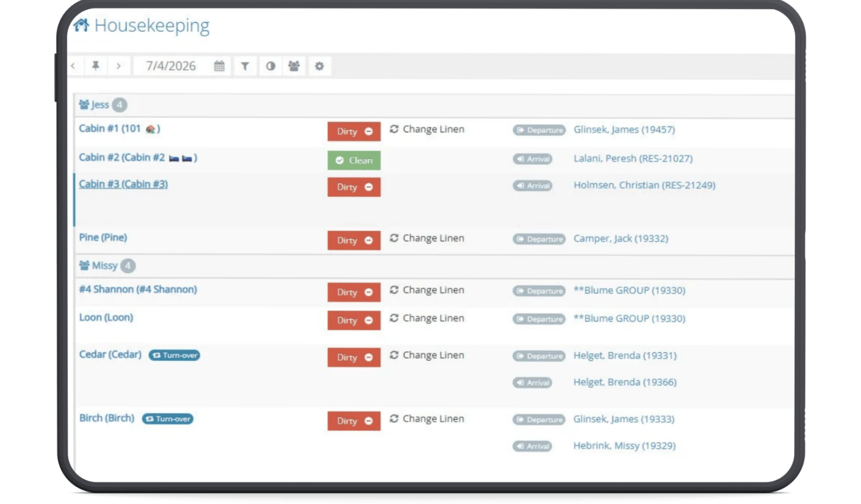This screenshot has height=504, width=861.
Task: Open Cabin #3 (Cabin #3) unit link
Action: pyautogui.click(x=123, y=184)
